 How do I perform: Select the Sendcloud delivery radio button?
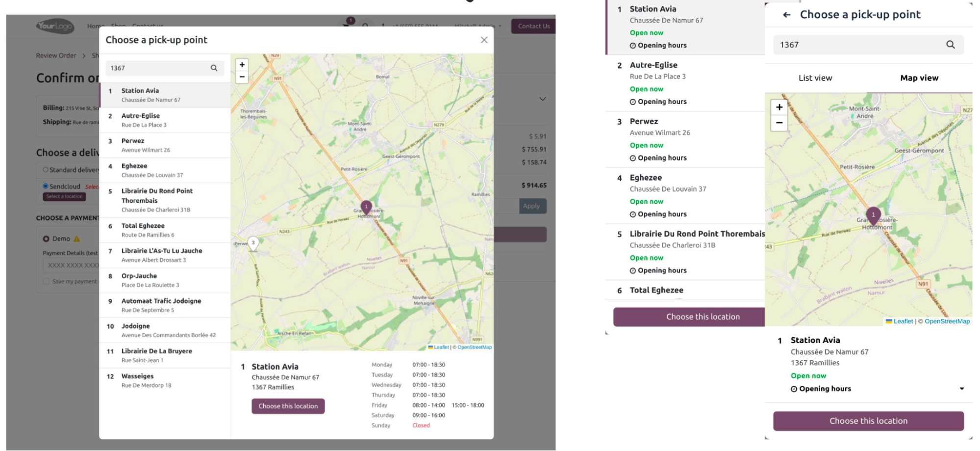coord(46,186)
